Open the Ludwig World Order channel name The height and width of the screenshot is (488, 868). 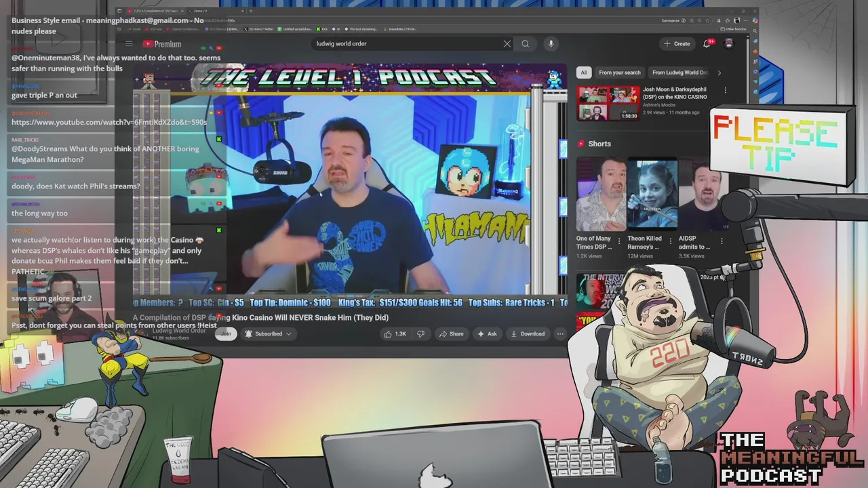[x=179, y=330]
